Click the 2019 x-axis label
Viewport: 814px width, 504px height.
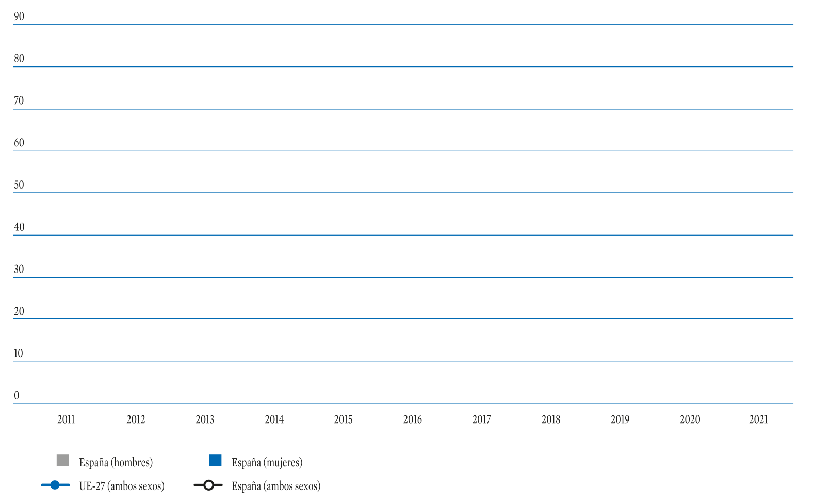[620, 419]
